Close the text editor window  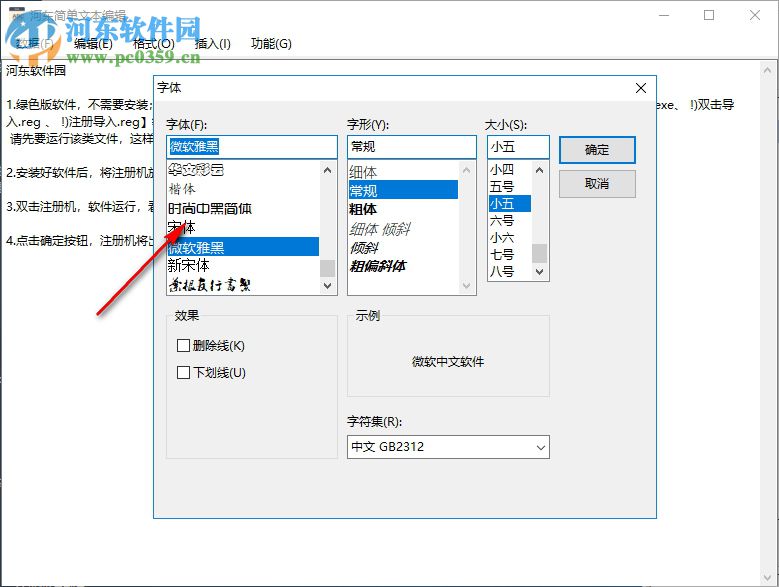pos(755,15)
